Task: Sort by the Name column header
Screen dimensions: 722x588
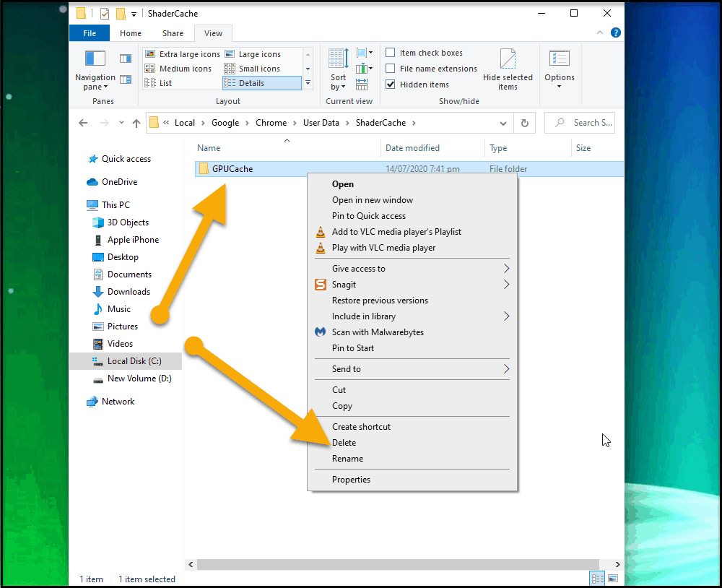Action: (288, 148)
